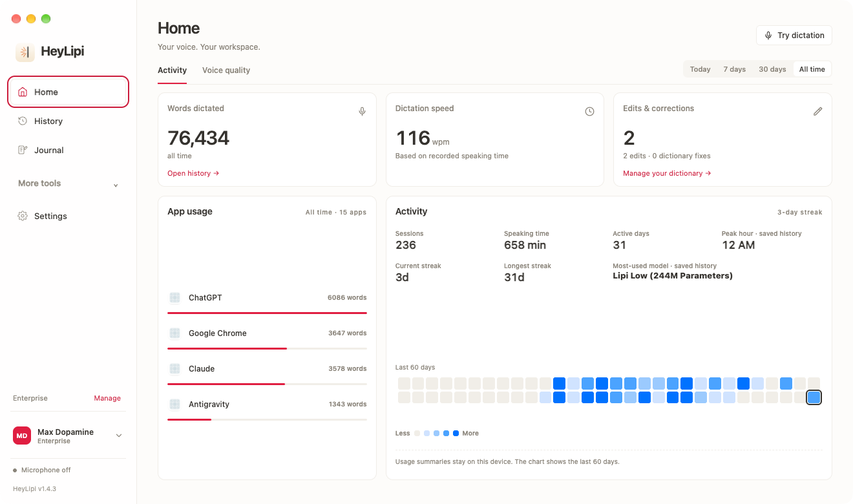Click the ChatGPT app icon
Screen dimensions: 853x504
[x=174, y=298]
